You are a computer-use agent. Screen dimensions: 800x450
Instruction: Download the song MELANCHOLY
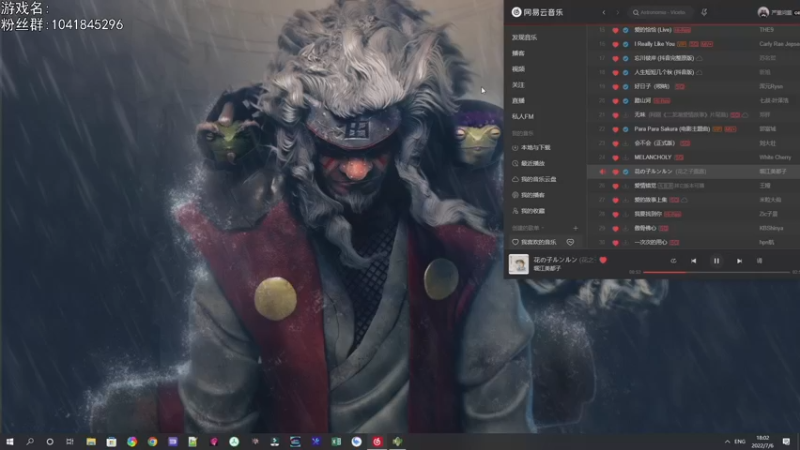(626, 158)
